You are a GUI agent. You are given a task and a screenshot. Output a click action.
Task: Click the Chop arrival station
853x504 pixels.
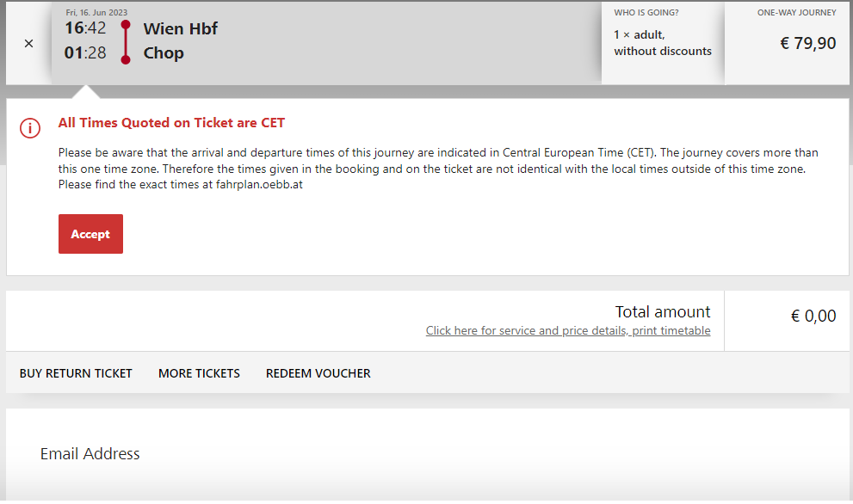(x=164, y=53)
